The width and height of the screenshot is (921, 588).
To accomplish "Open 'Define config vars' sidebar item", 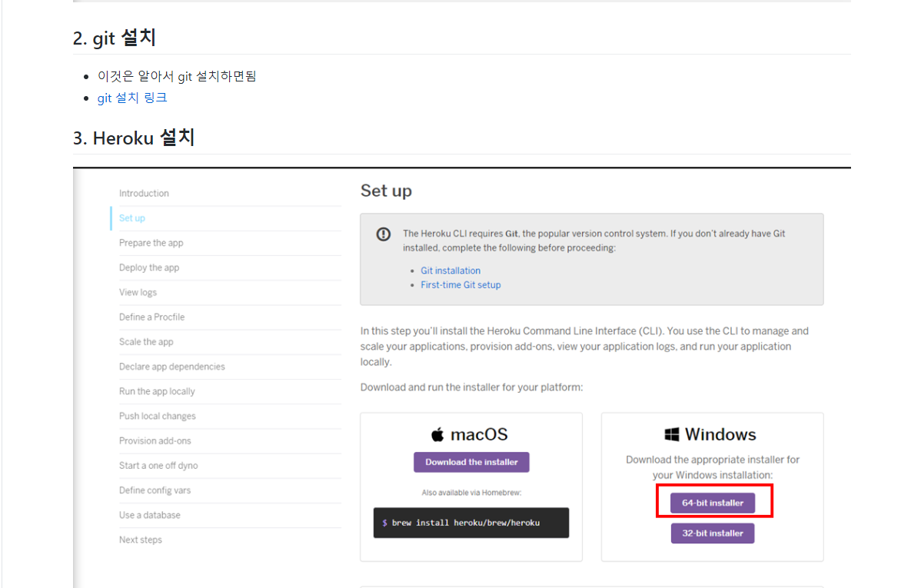I will [x=155, y=490].
